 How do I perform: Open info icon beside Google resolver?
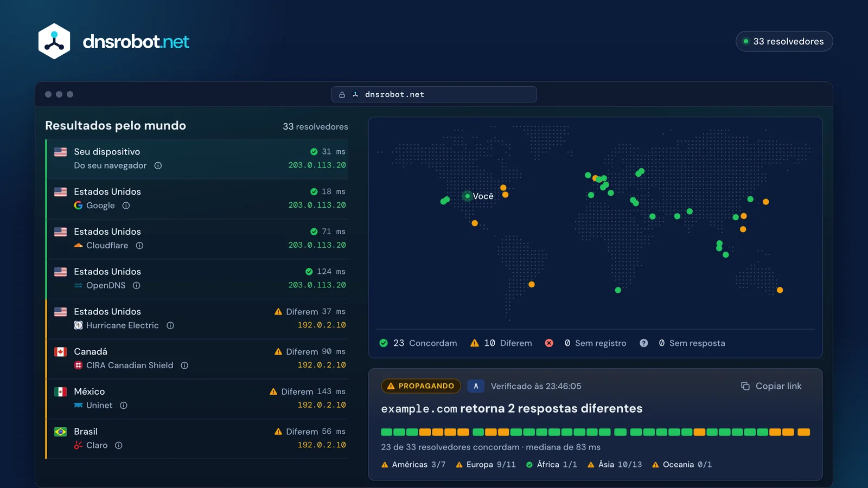point(126,206)
